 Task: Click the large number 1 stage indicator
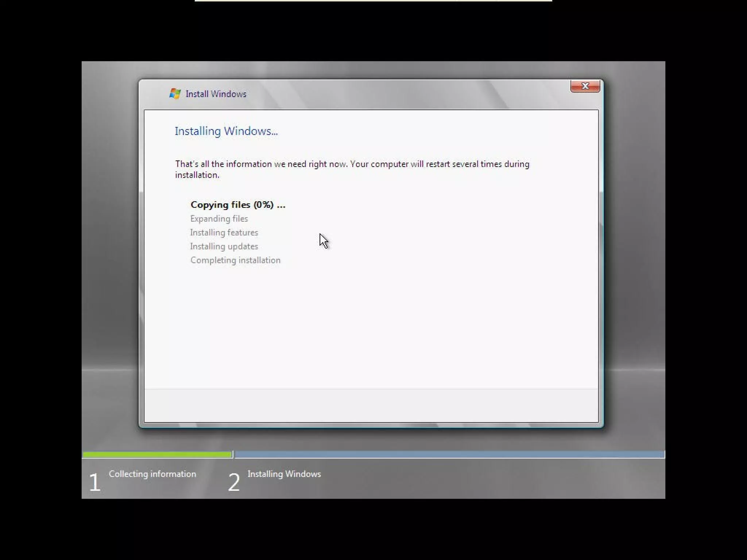(94, 482)
